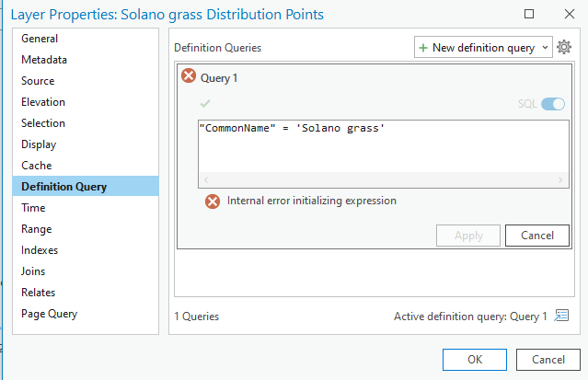This screenshot has width=588, height=380.
Task: Switch to the Source tab
Action: (x=38, y=81)
